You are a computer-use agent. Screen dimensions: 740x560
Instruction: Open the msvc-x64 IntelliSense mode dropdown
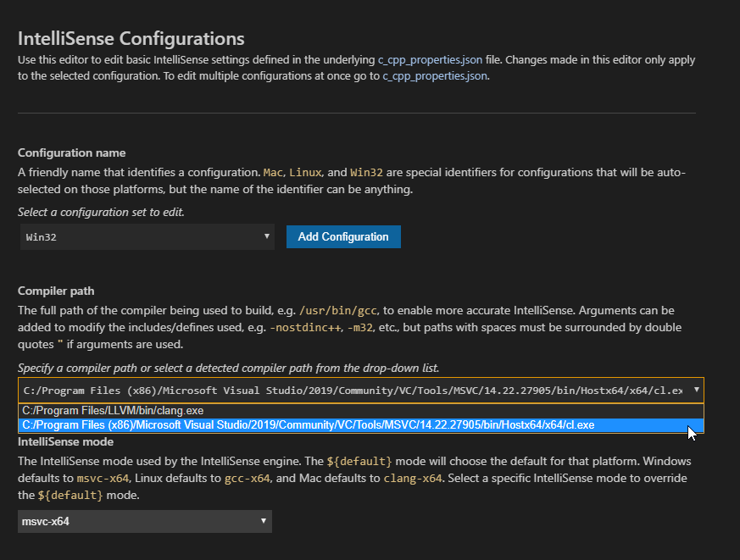145,521
